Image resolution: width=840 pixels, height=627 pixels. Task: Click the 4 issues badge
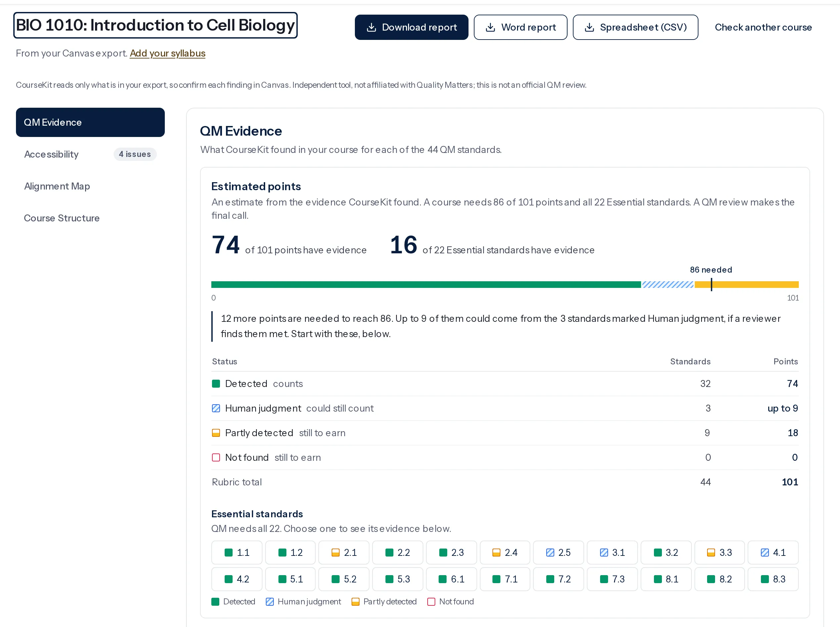(135, 154)
